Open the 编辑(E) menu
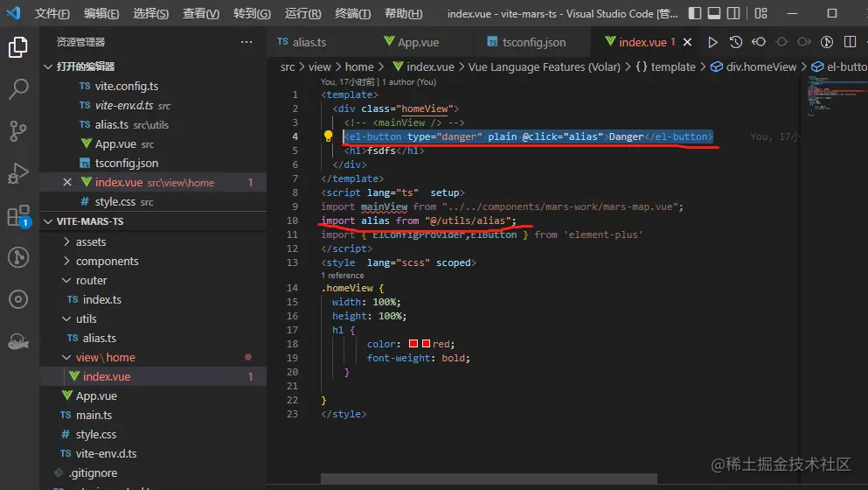Viewport: 868px width, 490px height. click(101, 13)
